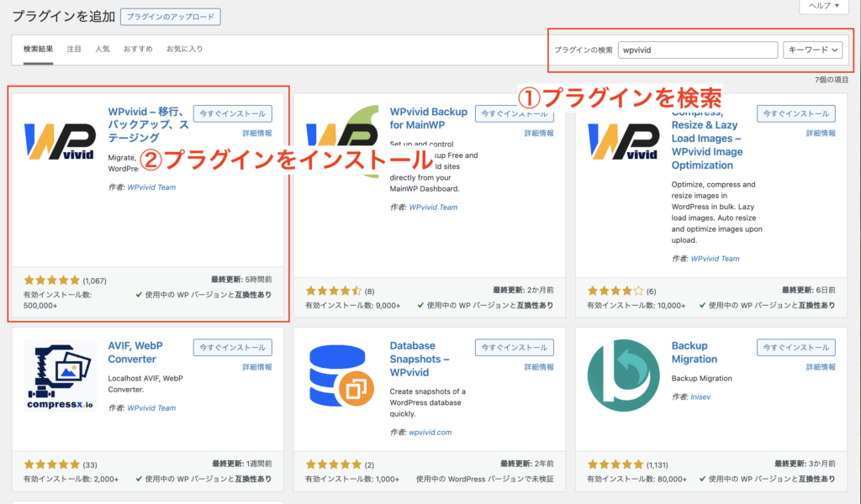Open the Database Snapshots – WPvivid title link
861x504 pixels.
[x=420, y=360]
